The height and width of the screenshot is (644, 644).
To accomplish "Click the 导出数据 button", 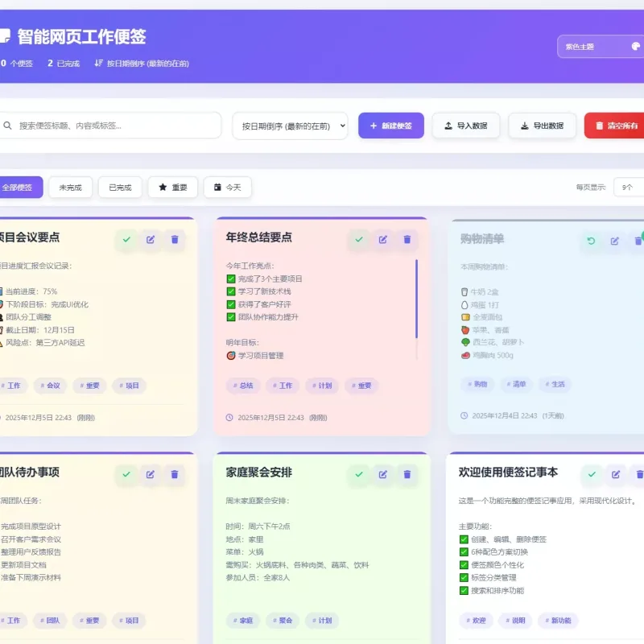I will [542, 126].
